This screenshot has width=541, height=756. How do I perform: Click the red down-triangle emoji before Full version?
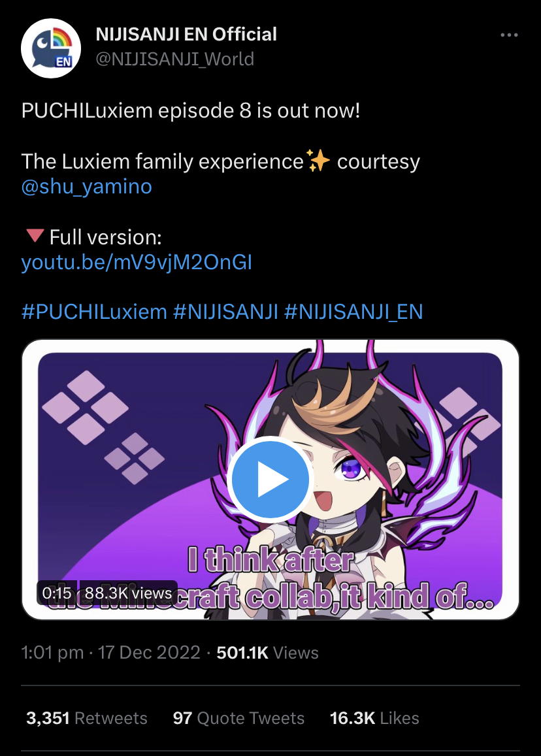pyautogui.click(x=35, y=237)
